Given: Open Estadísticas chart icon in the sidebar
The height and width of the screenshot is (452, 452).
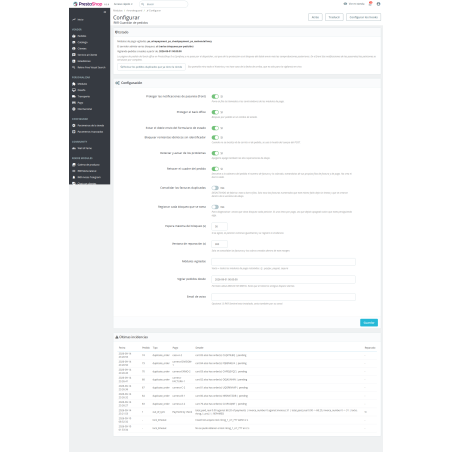Looking at the screenshot, I should coord(74,61).
